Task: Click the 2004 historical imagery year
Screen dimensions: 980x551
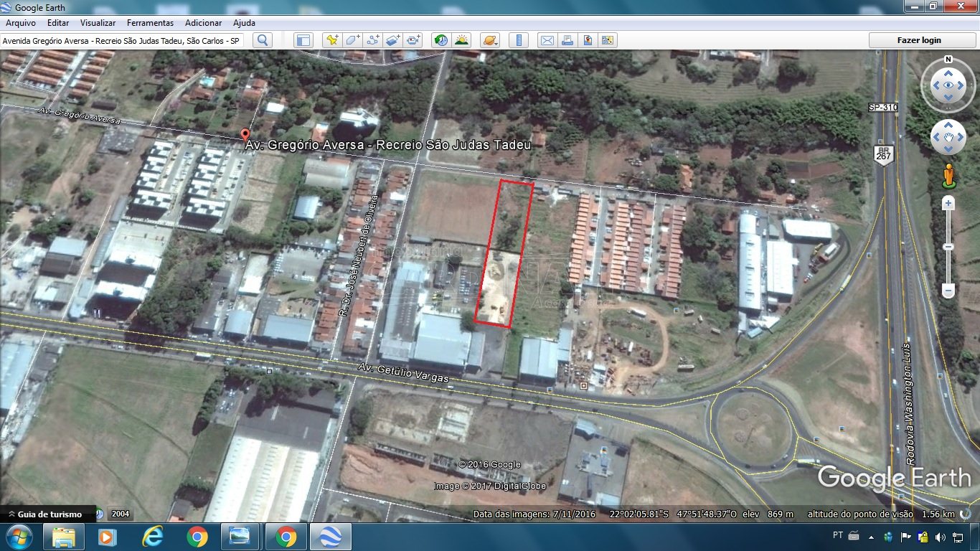Action: pos(121,514)
